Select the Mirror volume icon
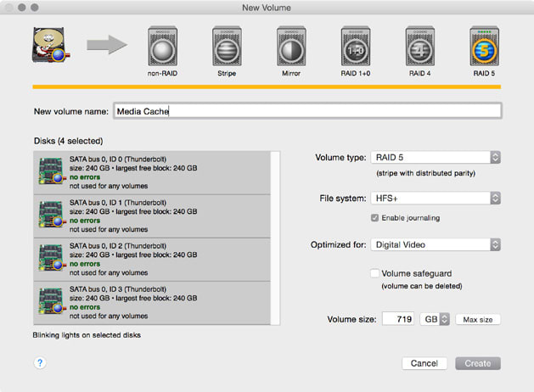 [x=291, y=46]
